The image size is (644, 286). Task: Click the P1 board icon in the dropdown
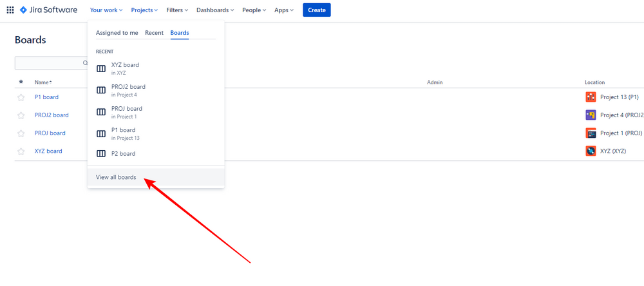pos(101,133)
